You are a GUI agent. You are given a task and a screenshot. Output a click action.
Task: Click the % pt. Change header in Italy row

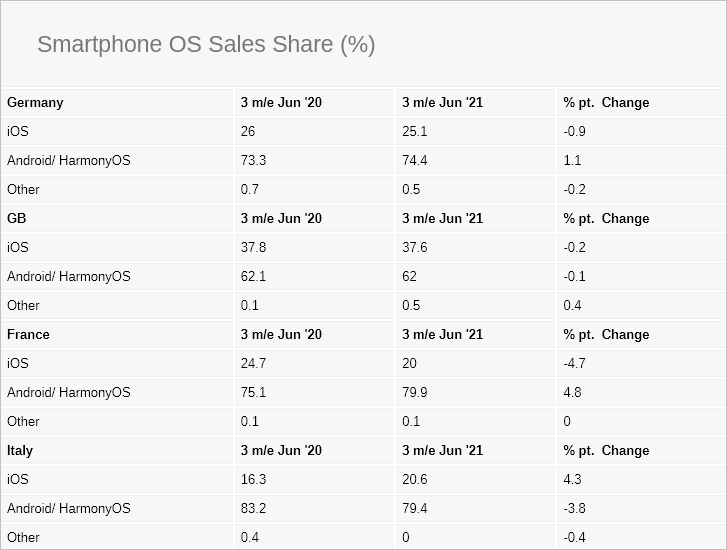pos(606,451)
